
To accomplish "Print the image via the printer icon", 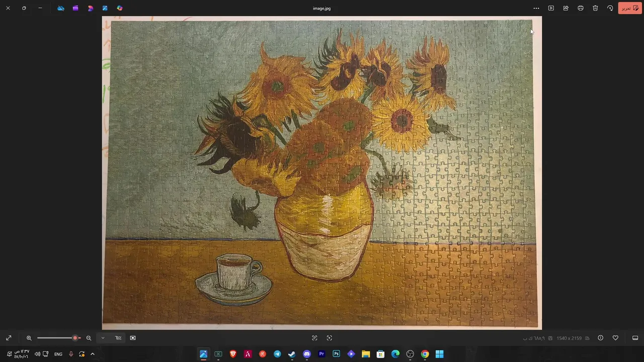I will (x=581, y=8).
